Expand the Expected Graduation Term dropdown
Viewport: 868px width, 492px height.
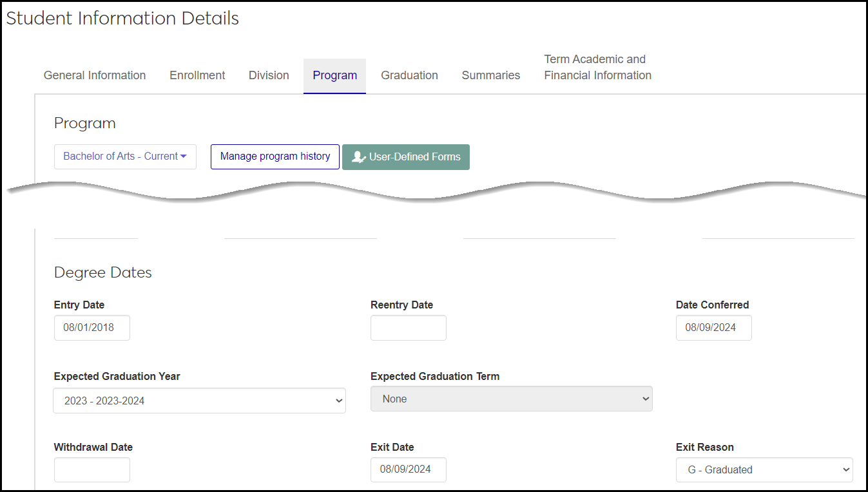pyautogui.click(x=511, y=399)
